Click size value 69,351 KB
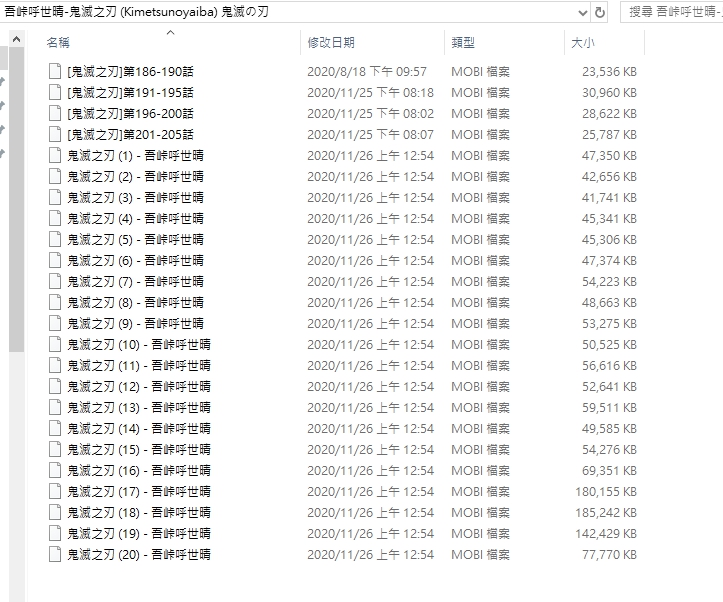 609,471
